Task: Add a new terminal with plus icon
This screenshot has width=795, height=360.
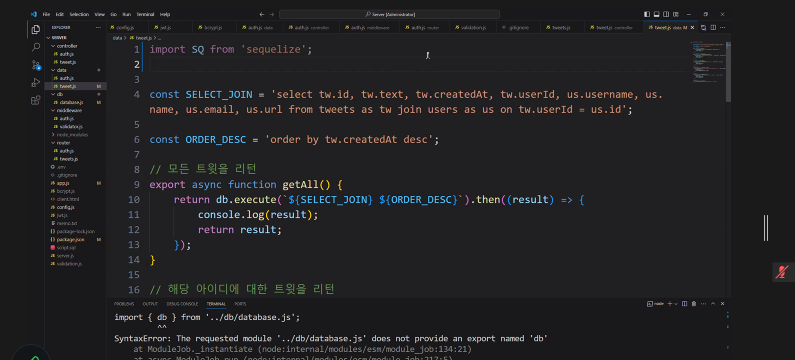Action: [670, 304]
